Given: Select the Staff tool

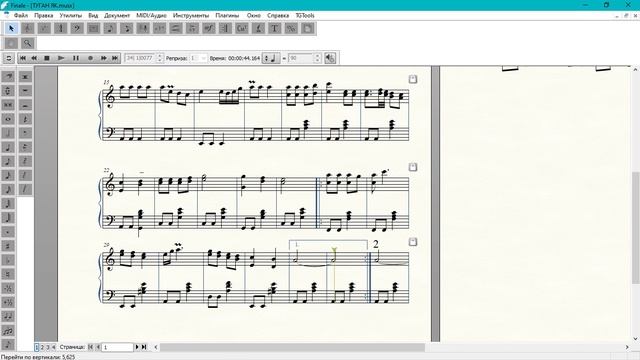Looking at the screenshot, I should pyautogui.click(x=28, y=28).
